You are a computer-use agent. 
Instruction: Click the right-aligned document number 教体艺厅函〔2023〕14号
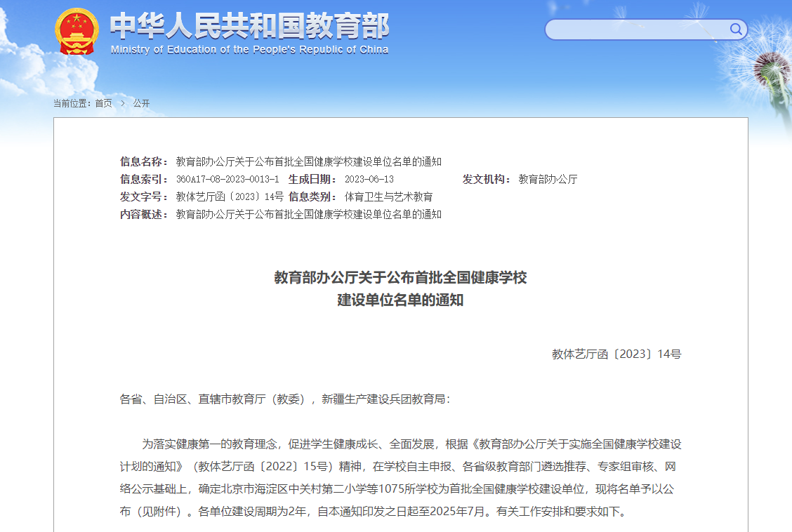tap(616, 354)
